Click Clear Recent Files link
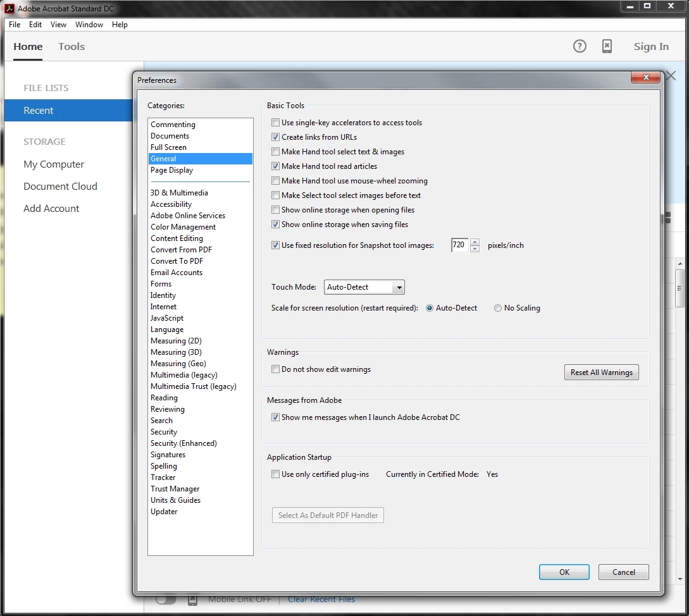689x616 pixels. pos(321,600)
